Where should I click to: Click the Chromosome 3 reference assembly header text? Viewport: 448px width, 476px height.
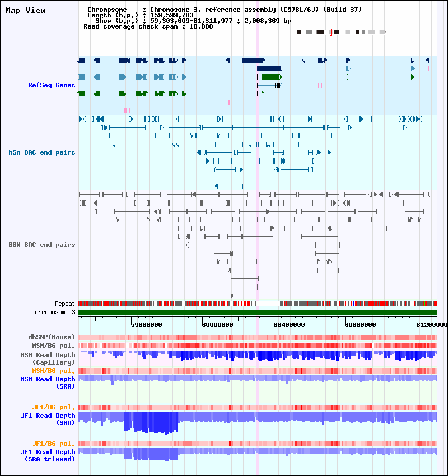(x=256, y=10)
